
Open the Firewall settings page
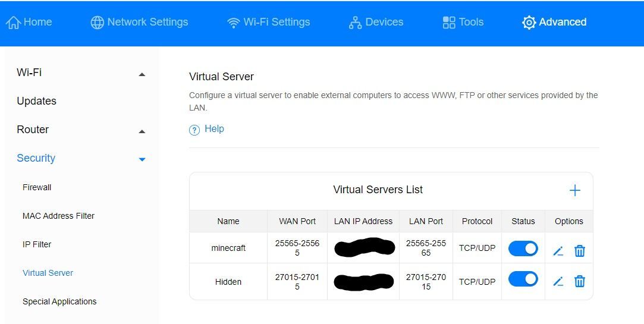point(37,187)
